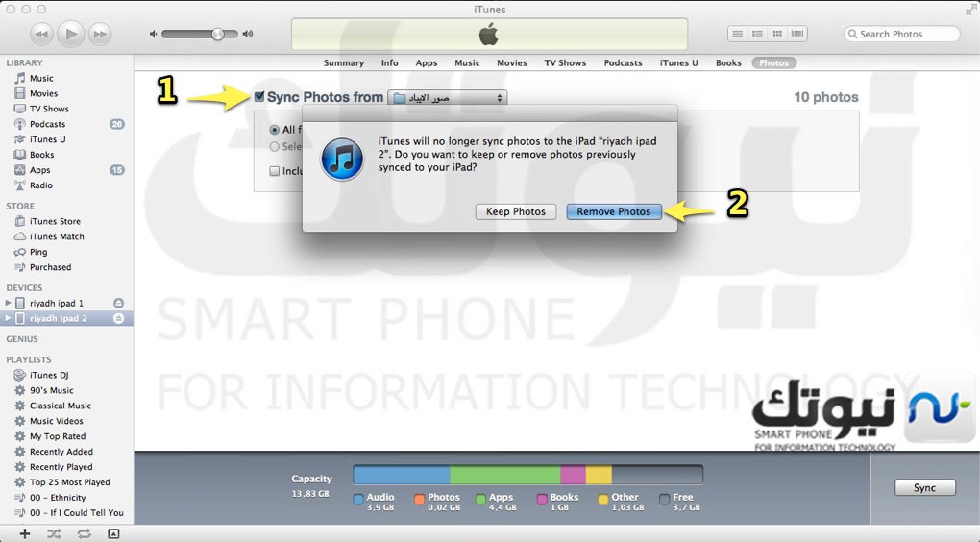The width and height of the screenshot is (980, 542).
Task: Toggle the Include videos checkbox
Action: point(274,171)
